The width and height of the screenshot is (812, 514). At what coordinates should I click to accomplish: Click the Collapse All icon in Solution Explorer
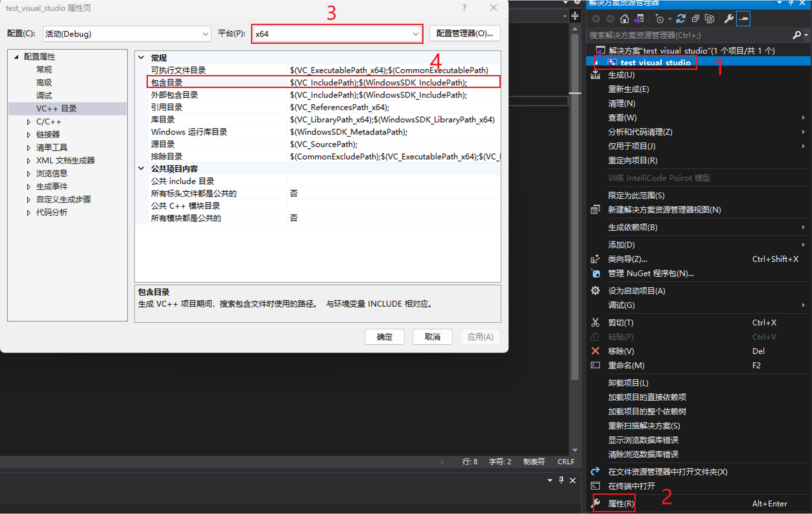695,19
